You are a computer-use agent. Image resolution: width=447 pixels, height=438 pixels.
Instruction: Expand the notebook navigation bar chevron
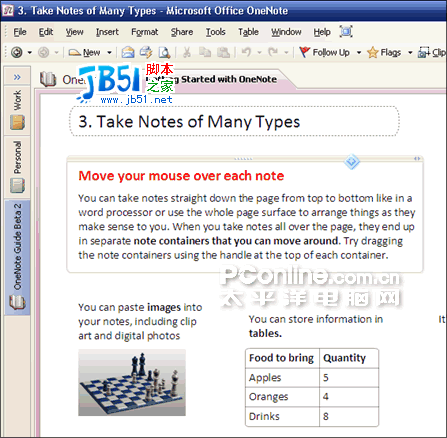pyautogui.click(x=17, y=77)
